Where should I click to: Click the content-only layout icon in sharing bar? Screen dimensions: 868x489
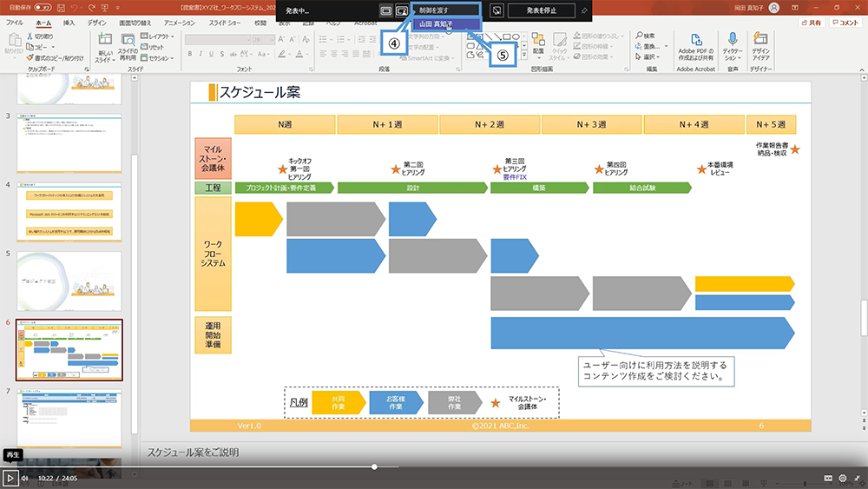(386, 10)
